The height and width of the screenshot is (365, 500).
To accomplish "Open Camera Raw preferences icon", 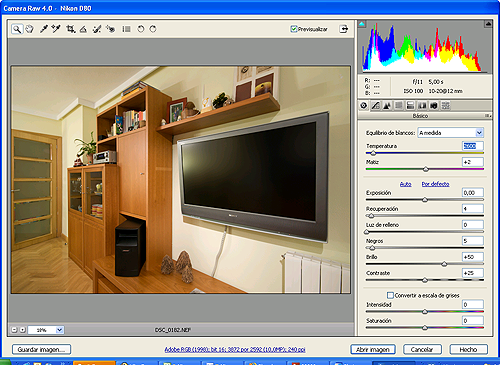I will click(x=126, y=29).
